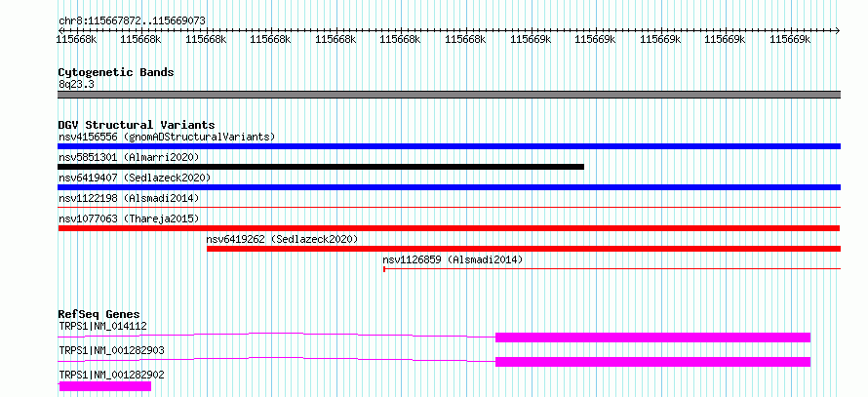Open the nsv6419407 (Sedlazeck2020) label
Viewport: 868px width, 397px height.
pos(135,178)
